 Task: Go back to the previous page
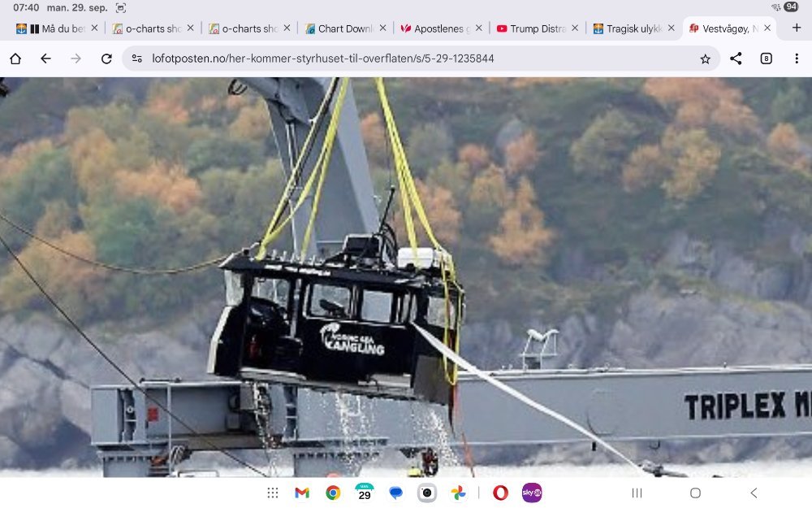point(45,59)
